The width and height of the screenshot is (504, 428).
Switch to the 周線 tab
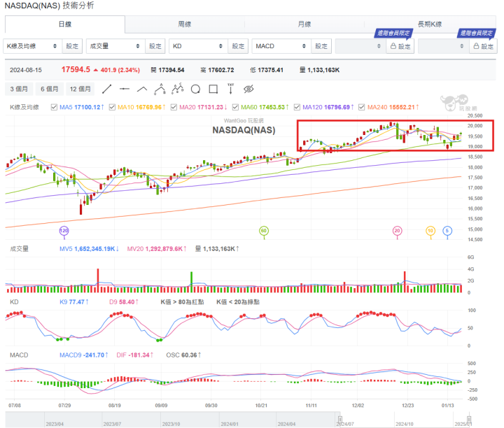[185, 24]
